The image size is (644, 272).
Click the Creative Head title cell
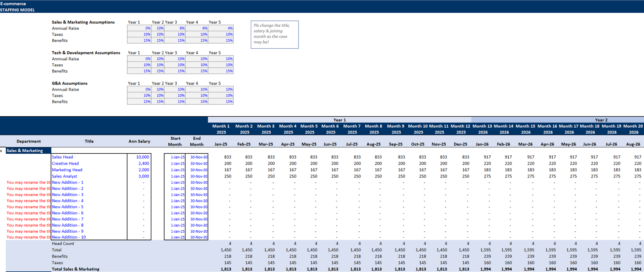tap(66, 164)
